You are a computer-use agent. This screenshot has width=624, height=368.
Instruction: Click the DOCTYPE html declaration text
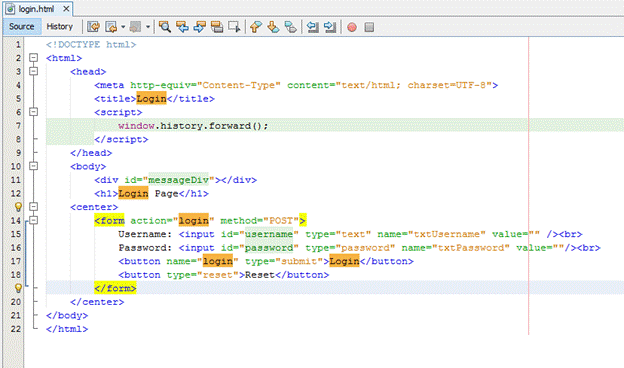click(x=91, y=45)
